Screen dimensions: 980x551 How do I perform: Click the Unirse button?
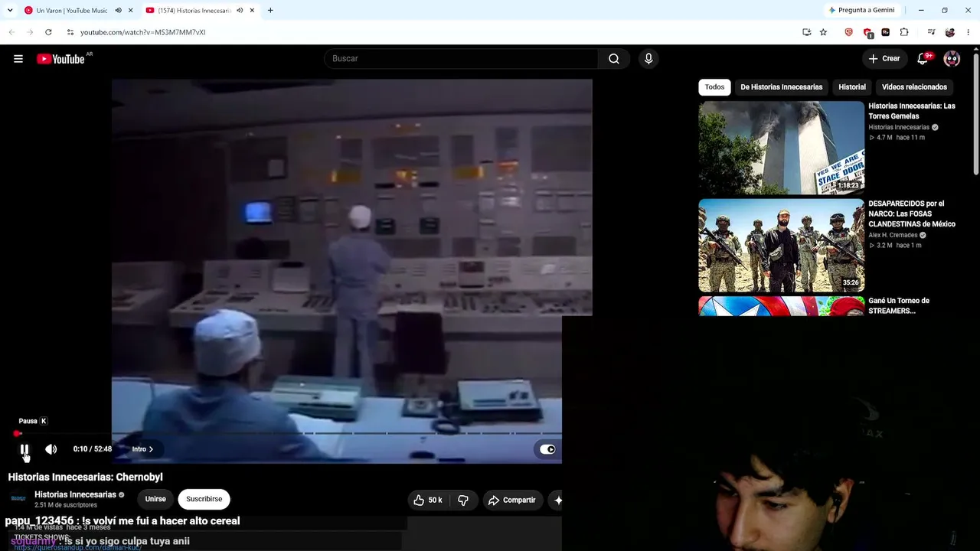click(155, 499)
